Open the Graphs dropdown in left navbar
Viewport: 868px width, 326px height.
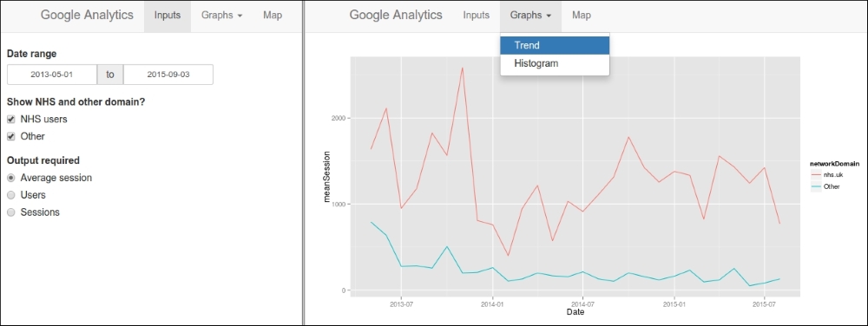tap(222, 16)
